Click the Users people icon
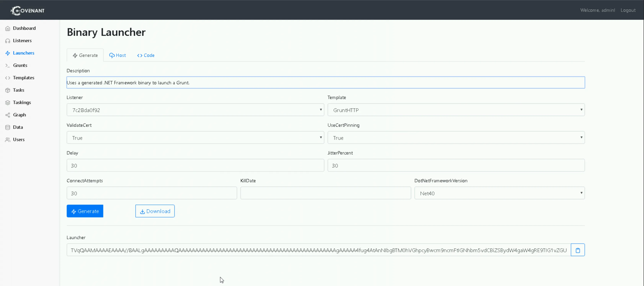Screen dimensions: 644x286 pyautogui.click(x=8, y=139)
